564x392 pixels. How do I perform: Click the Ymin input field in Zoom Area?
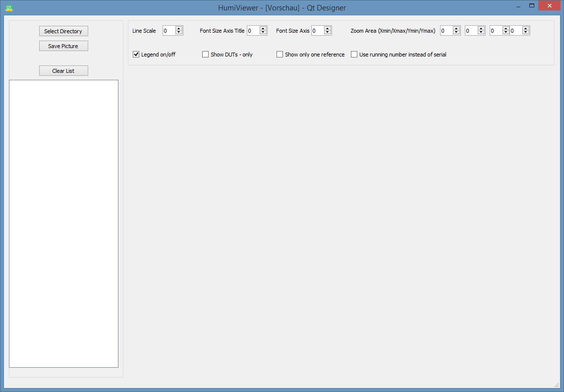pos(496,30)
